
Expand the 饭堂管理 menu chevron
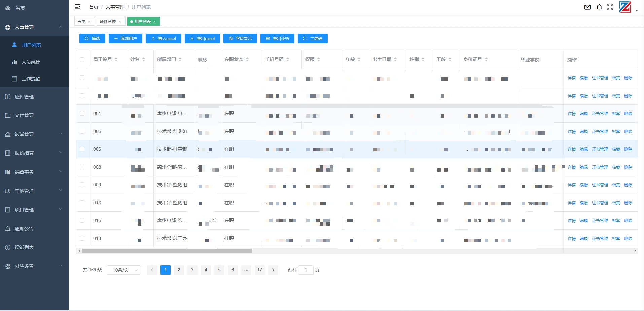pos(61,134)
